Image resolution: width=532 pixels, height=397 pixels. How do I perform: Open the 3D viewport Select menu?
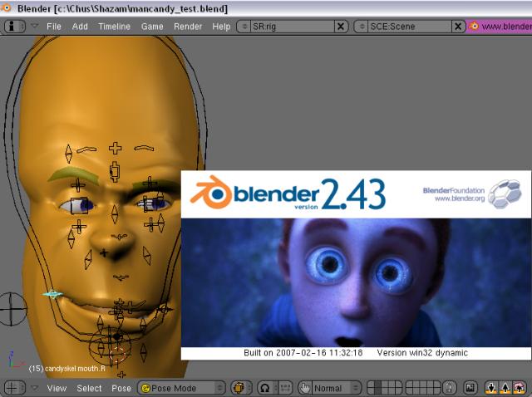point(89,388)
